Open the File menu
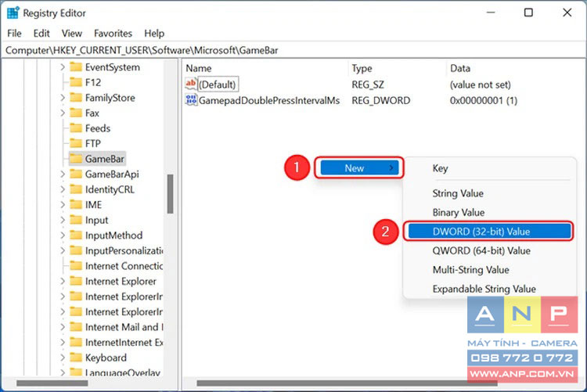The width and height of the screenshot is (587, 392). [14, 34]
